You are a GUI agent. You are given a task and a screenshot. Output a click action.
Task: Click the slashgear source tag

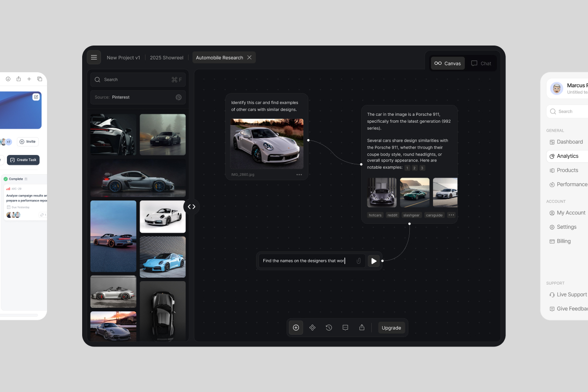tap(411, 215)
